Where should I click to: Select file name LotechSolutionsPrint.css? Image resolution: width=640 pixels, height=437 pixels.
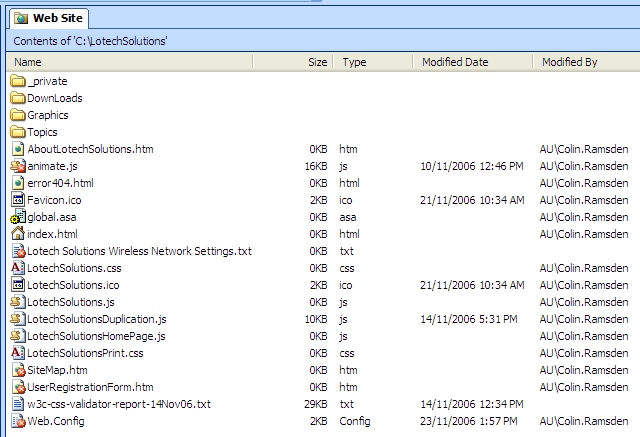[85, 353]
